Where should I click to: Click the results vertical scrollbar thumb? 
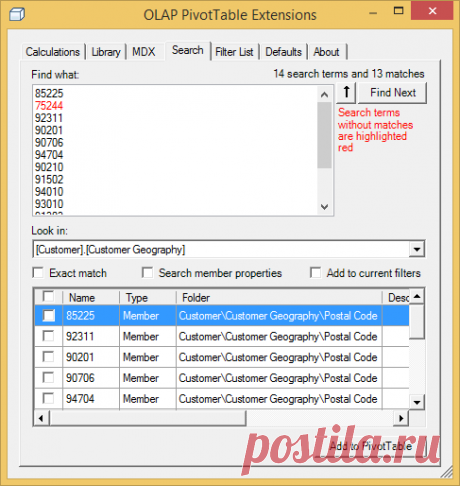417,321
